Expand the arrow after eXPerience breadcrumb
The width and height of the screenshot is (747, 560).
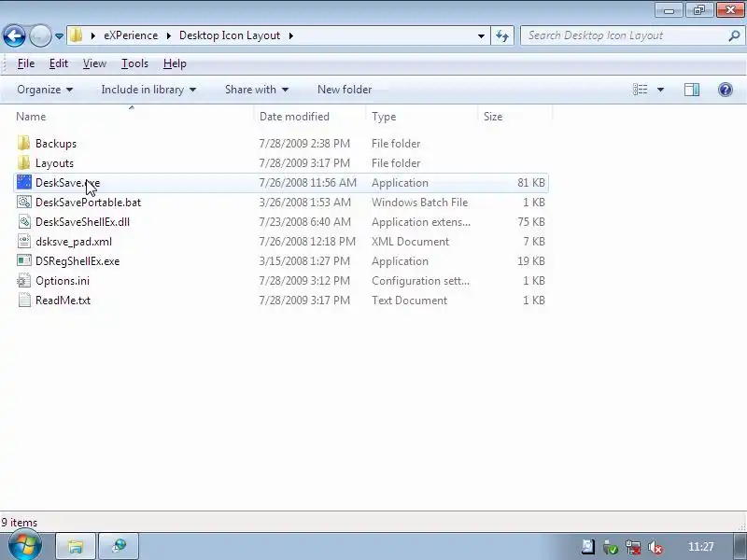169,35
